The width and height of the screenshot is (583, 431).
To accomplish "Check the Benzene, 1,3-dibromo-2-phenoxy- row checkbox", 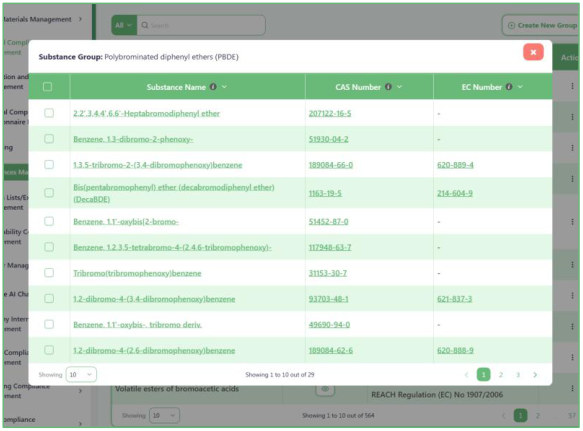I will (49, 139).
